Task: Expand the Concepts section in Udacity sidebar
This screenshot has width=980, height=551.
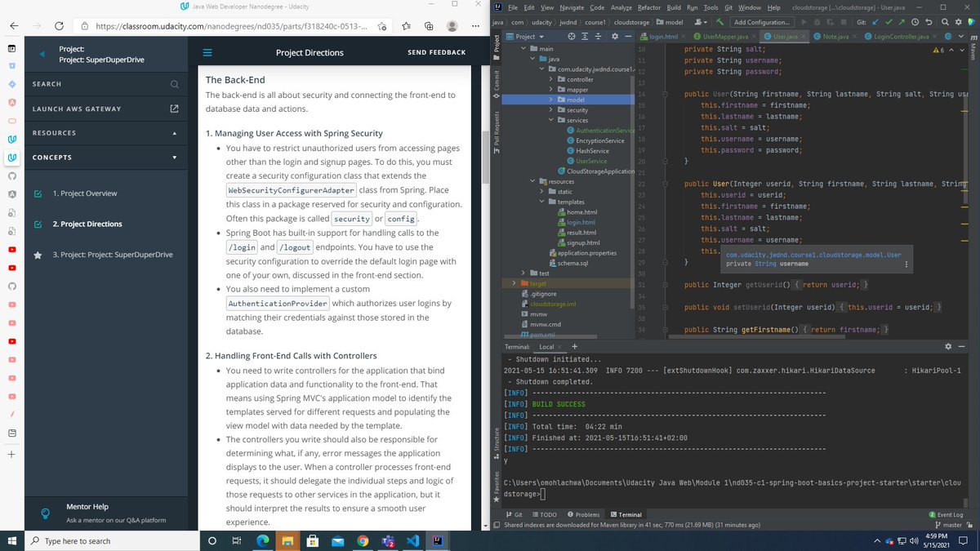Action: (x=174, y=158)
